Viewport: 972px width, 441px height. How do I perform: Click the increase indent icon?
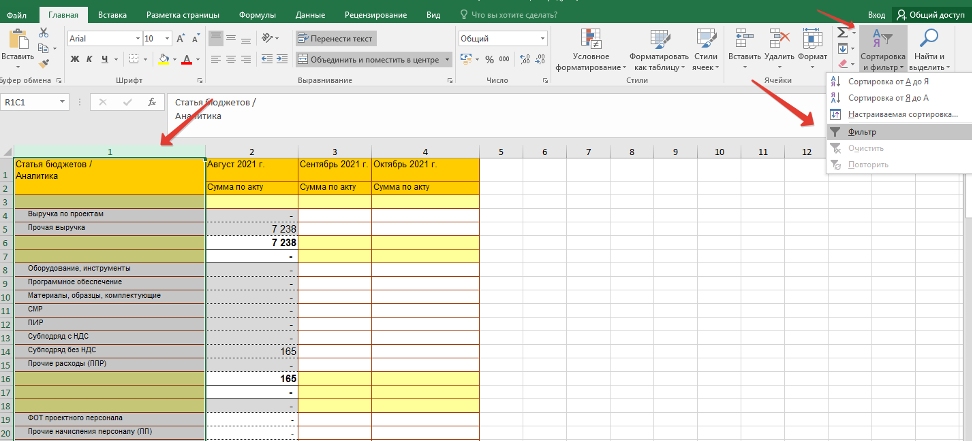click(x=283, y=60)
